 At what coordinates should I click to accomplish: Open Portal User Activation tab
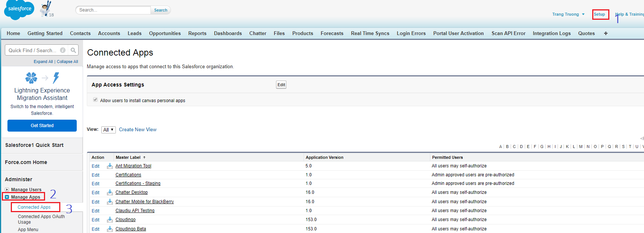(459, 33)
